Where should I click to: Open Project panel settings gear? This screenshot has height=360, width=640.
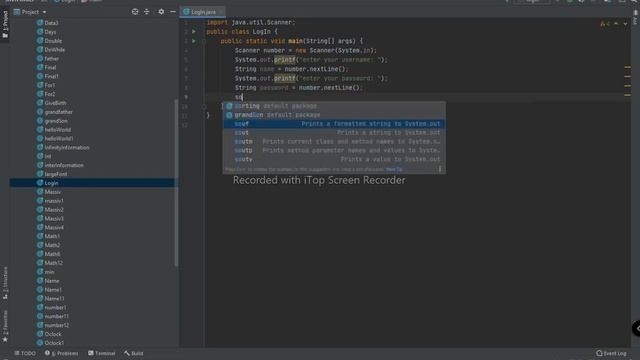click(161, 12)
